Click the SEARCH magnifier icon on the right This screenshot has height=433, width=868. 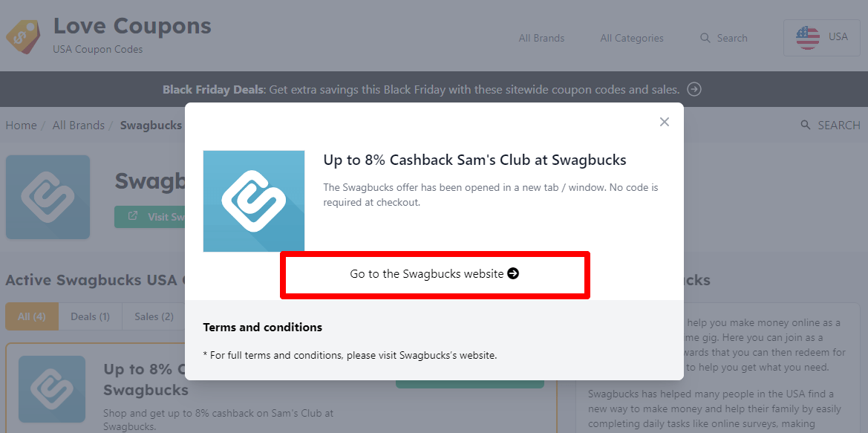click(x=806, y=125)
